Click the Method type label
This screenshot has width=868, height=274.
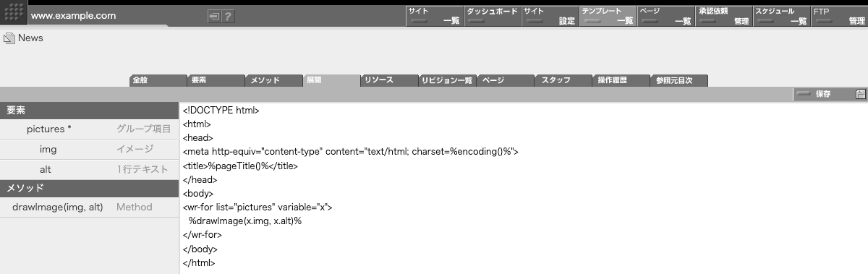(x=135, y=207)
